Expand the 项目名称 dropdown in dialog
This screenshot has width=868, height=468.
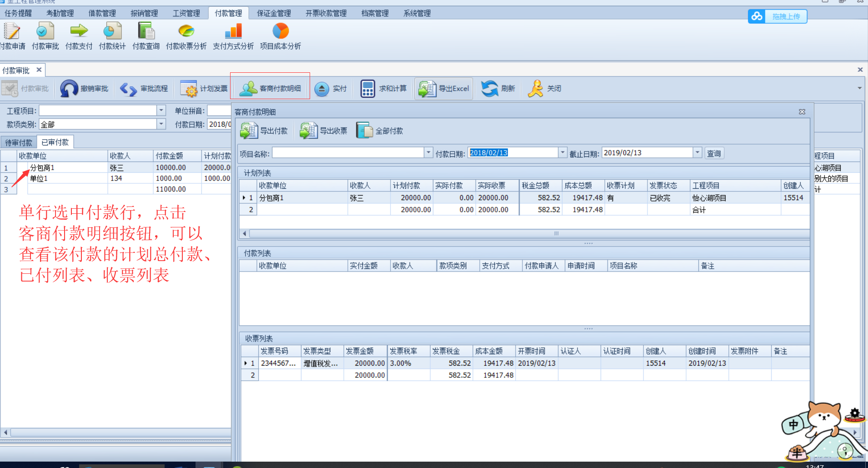pyautogui.click(x=428, y=153)
